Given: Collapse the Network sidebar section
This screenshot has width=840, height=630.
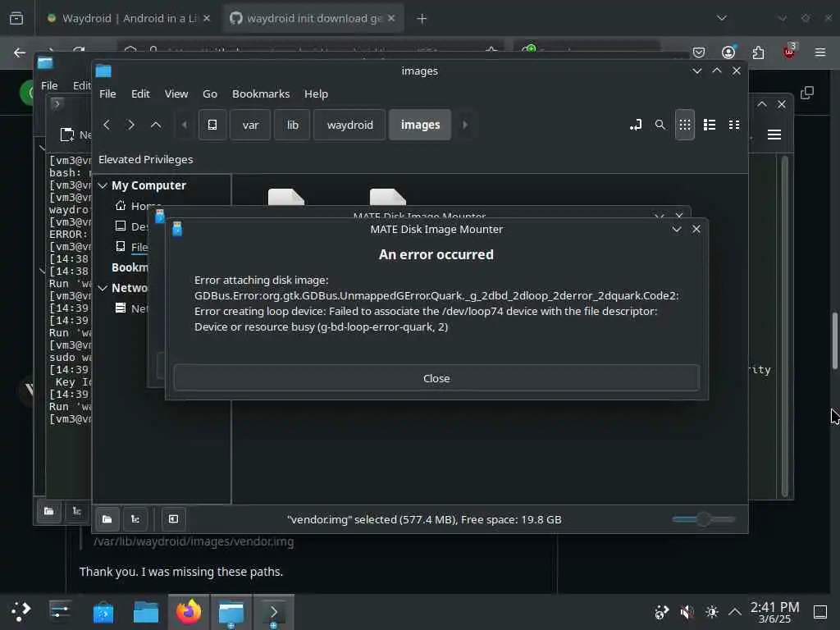Looking at the screenshot, I should tap(103, 288).
